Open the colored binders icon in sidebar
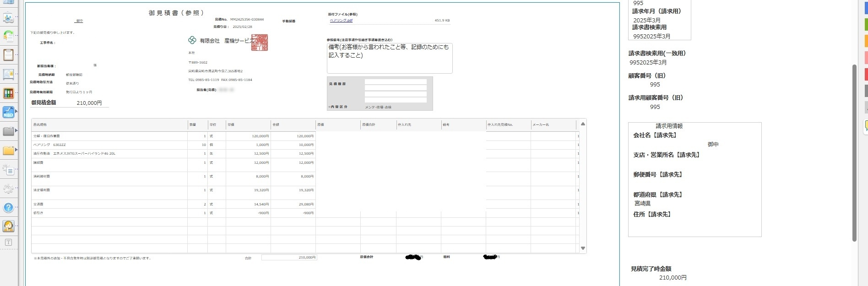Viewport: 868px width, 286px height. (8, 93)
